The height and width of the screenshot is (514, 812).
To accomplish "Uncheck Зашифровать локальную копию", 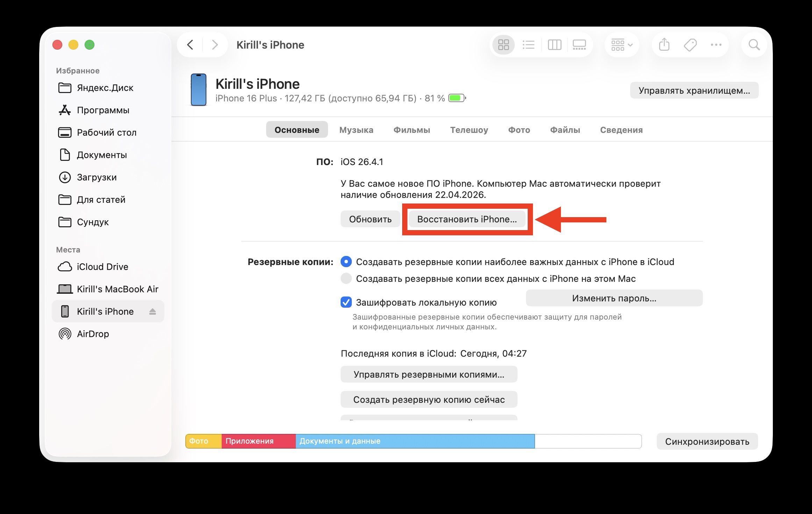I will click(346, 302).
